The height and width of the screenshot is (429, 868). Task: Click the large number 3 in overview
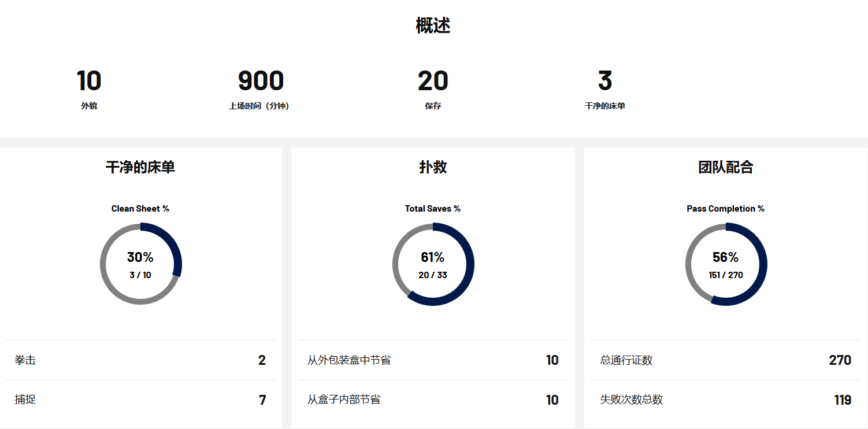pos(604,81)
